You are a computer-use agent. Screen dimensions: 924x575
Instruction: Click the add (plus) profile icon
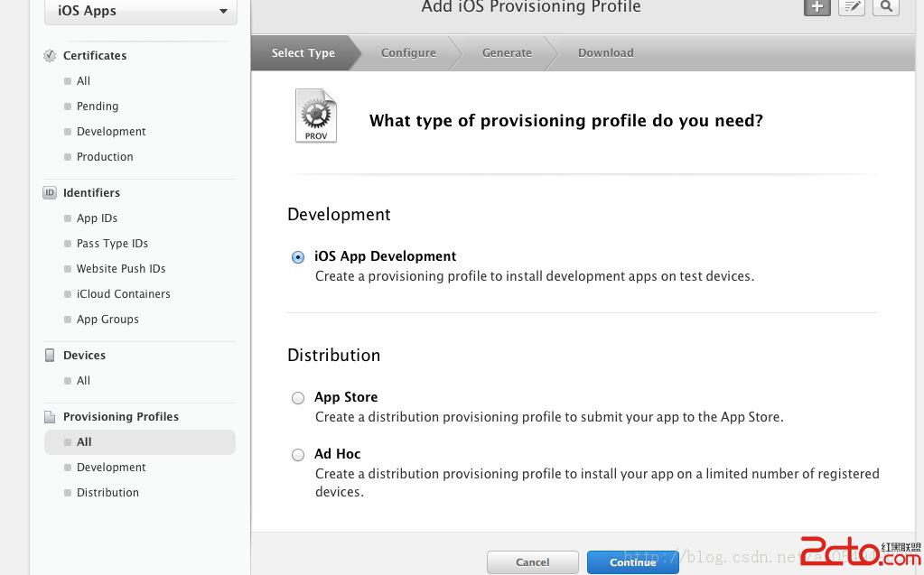(x=817, y=7)
